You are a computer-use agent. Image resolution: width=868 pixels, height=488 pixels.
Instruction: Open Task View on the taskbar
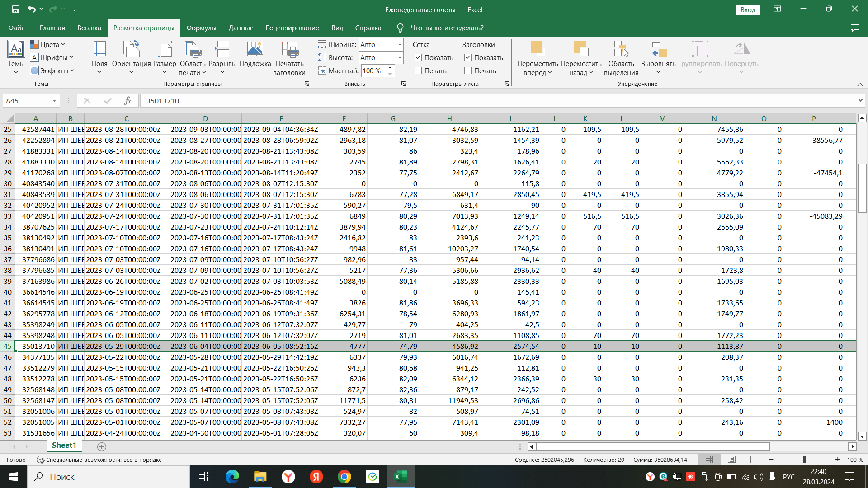click(x=203, y=477)
